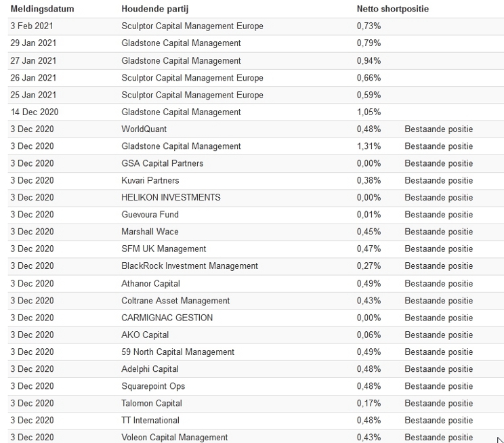
Task: Click the 0,94% net short value
Action: click(369, 60)
